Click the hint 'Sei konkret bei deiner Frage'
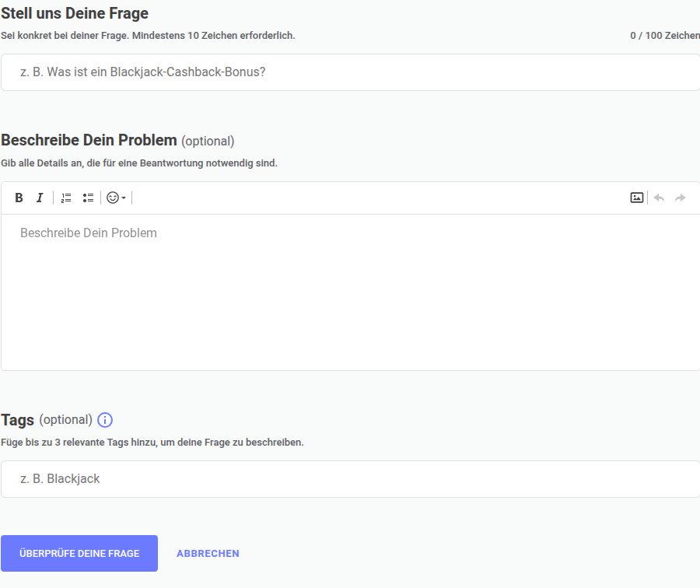Viewport: 700px width, 588px height. click(65, 36)
